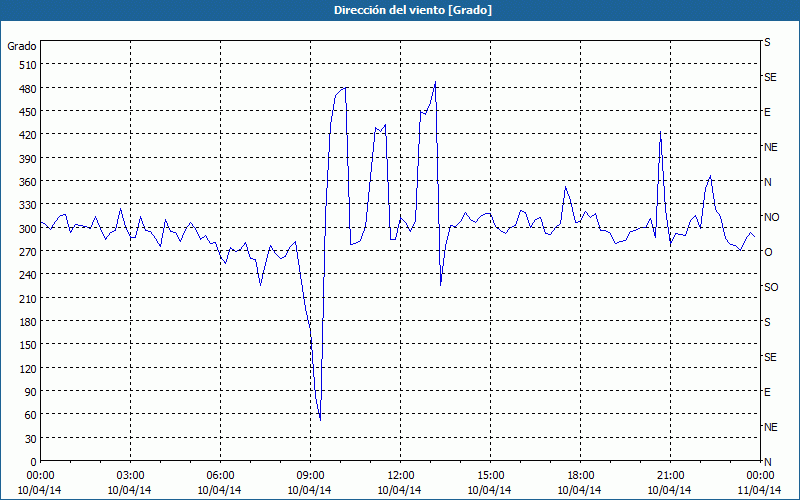Click the 0 label at the left axis base
800x500 pixels.
(34, 462)
